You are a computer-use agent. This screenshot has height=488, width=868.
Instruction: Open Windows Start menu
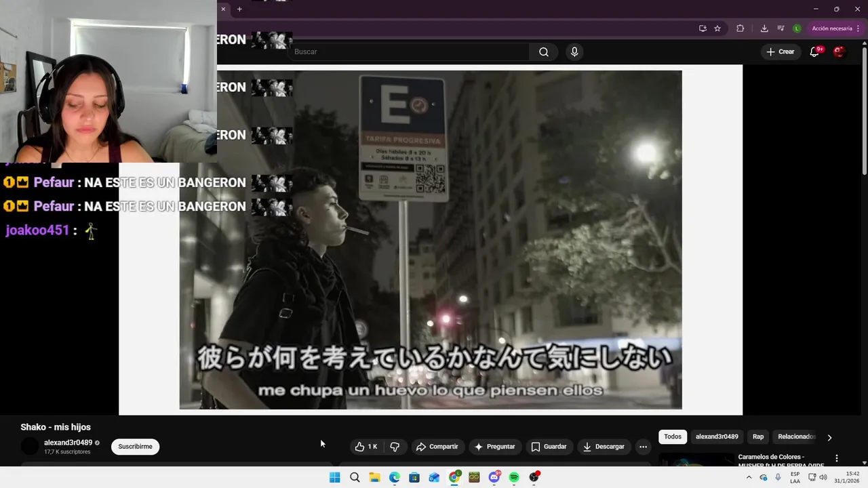(334, 477)
